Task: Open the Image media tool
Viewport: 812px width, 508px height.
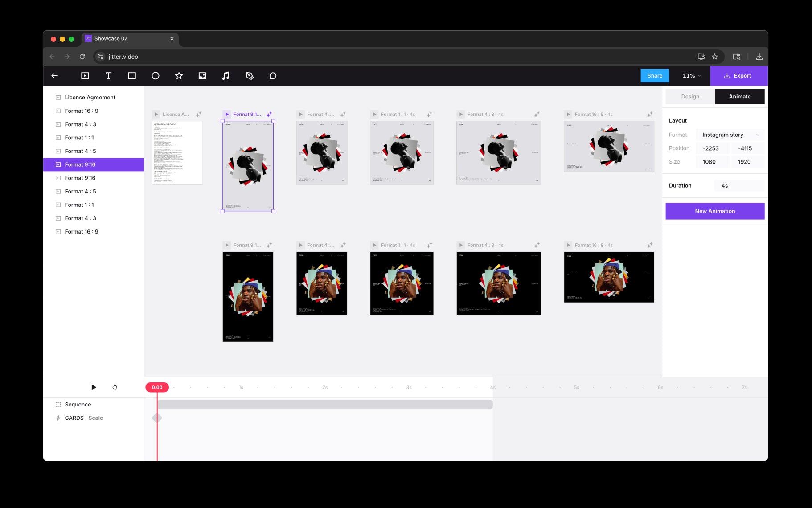Action: click(202, 76)
